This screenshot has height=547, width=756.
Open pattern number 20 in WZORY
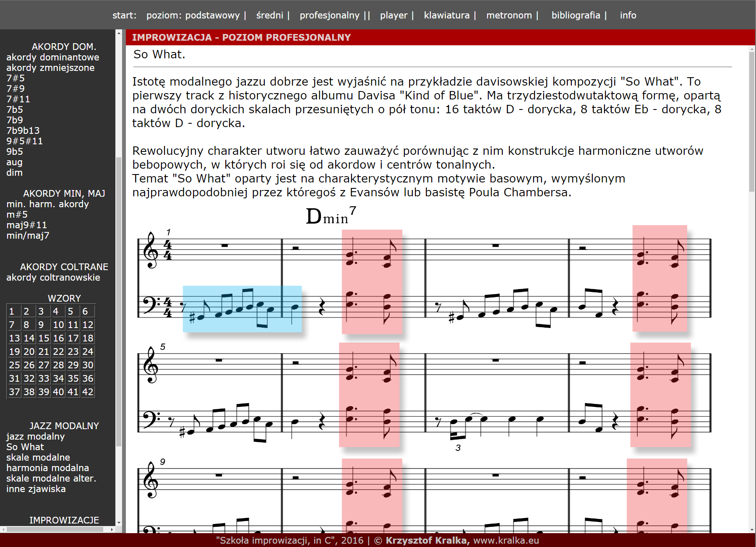29,352
